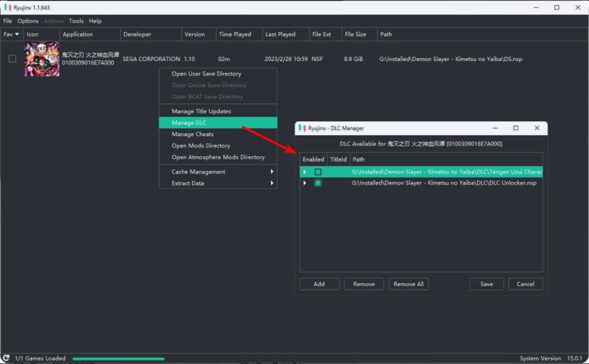Expand the Tengen Uzui DLC row

[x=305, y=172]
